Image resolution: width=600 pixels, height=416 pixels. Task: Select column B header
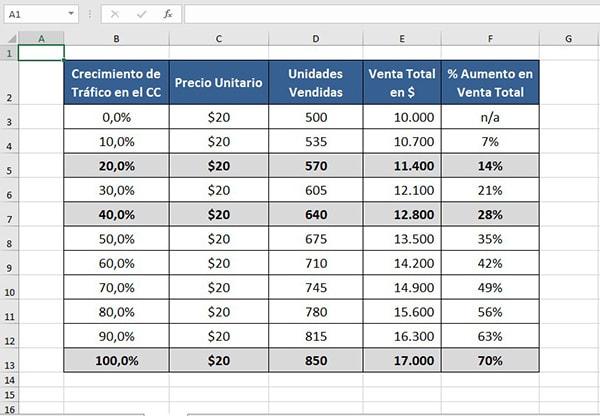coord(116,38)
